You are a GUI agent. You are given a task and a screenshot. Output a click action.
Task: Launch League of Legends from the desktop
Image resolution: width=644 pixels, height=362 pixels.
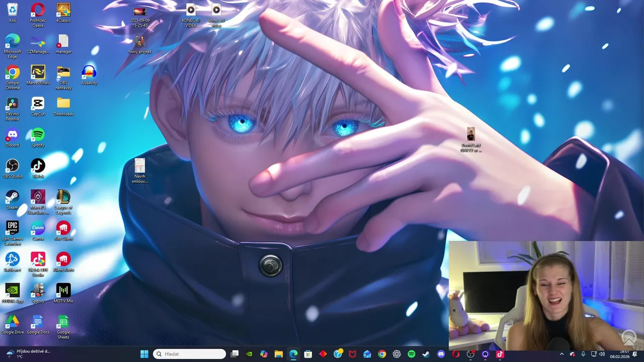click(x=63, y=202)
